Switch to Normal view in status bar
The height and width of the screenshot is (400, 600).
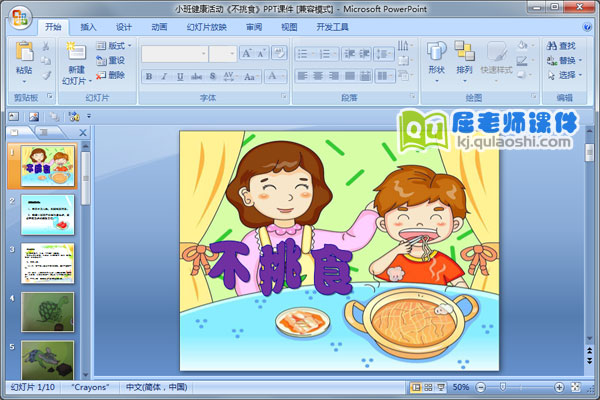pos(416,387)
